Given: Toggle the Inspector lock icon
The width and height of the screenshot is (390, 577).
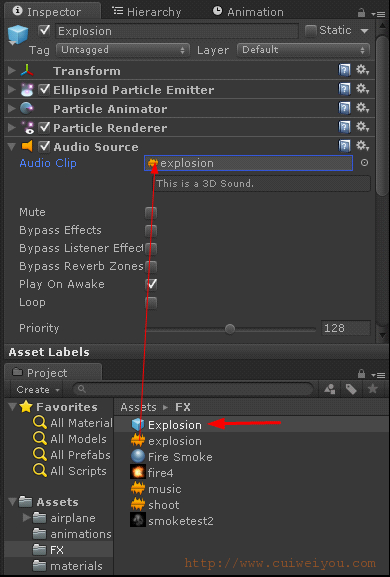Looking at the screenshot, I should (x=361, y=13).
